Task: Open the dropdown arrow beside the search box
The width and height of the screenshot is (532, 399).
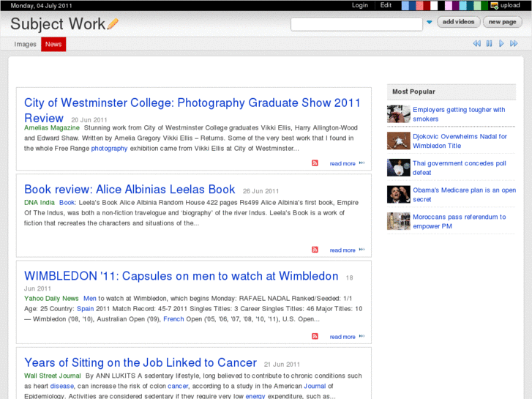Action: click(429, 23)
